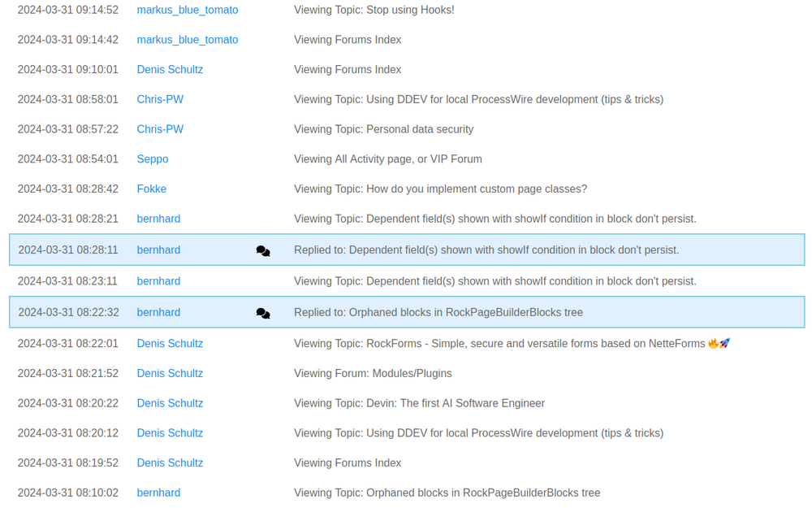Open Seppo's profile page
The image size is (812, 508).
(153, 158)
